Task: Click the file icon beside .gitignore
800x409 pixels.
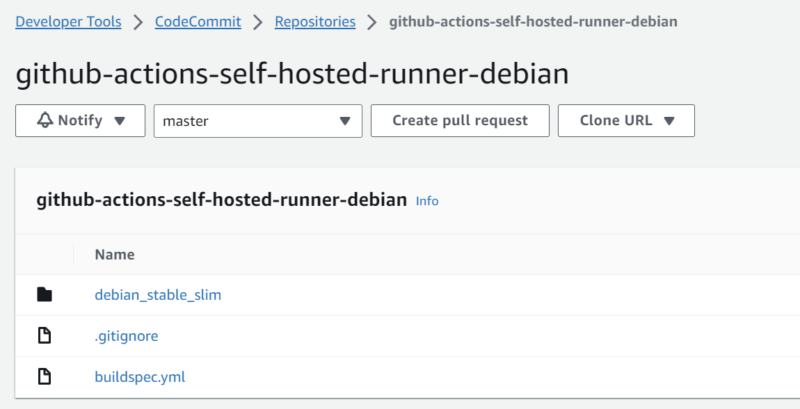Action: [x=44, y=336]
